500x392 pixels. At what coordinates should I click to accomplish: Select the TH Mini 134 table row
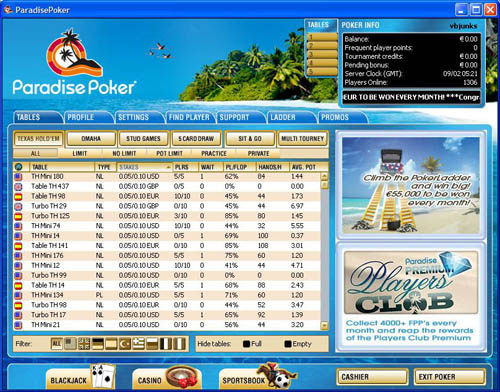click(x=167, y=295)
